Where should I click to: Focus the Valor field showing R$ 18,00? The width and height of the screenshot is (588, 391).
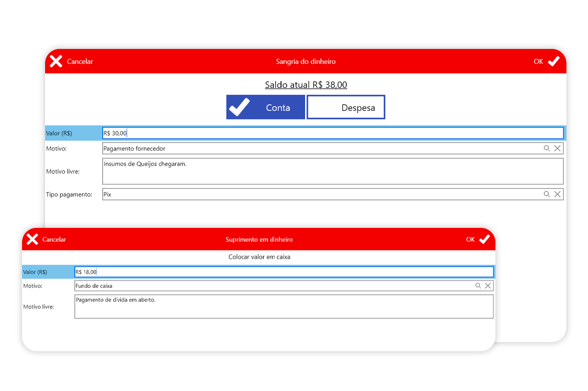284,272
